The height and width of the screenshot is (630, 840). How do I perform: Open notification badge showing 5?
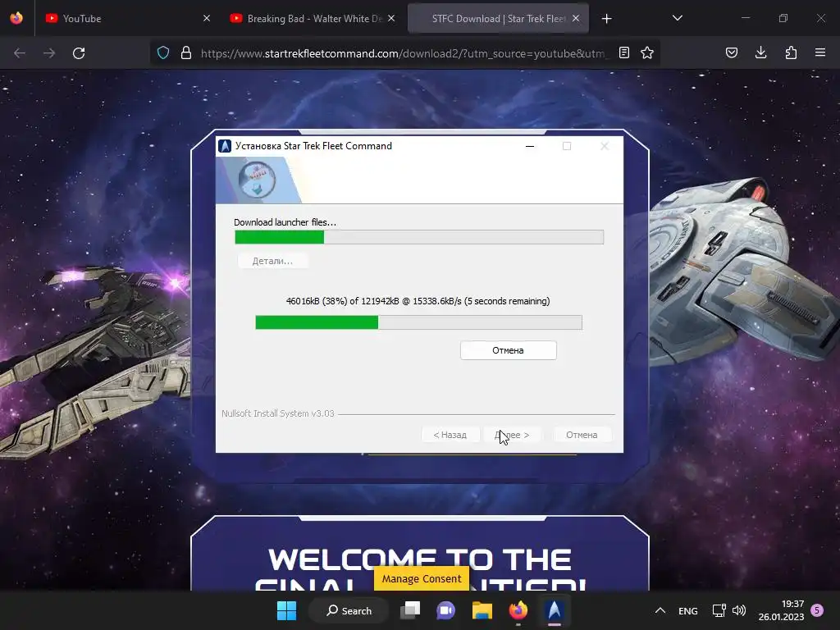pos(817,610)
